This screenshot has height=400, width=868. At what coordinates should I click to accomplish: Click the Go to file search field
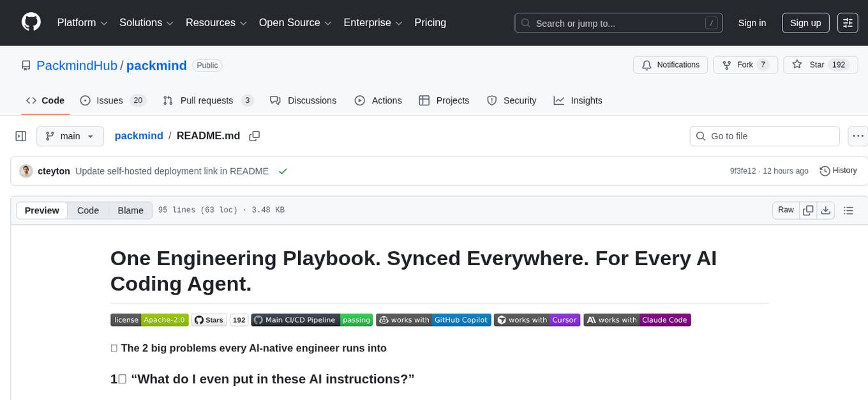pos(764,135)
